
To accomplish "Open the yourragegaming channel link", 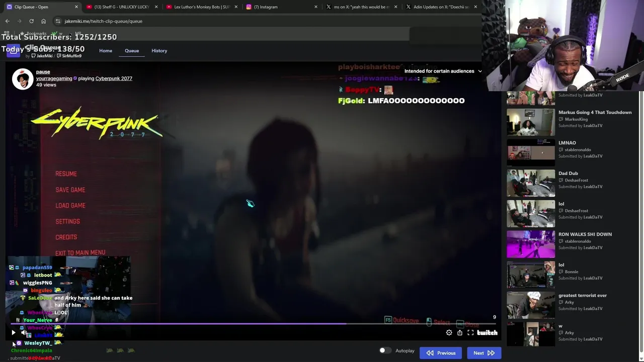I will (x=54, y=78).
